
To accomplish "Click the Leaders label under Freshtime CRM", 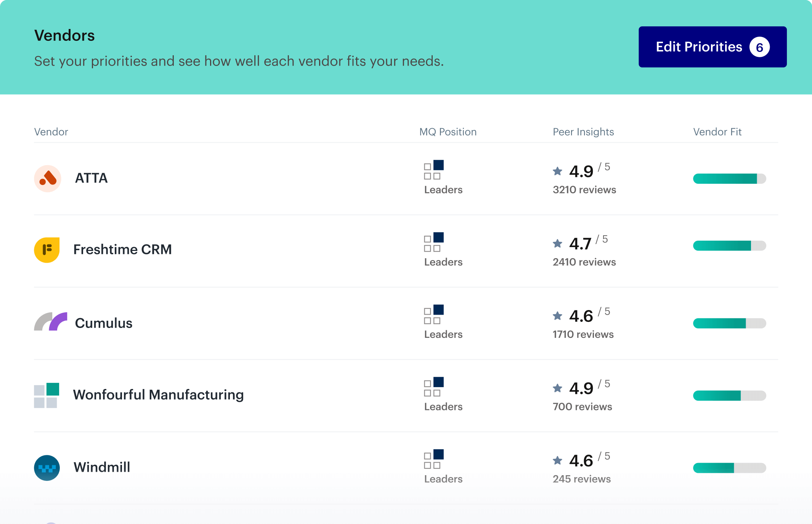I will tap(443, 262).
